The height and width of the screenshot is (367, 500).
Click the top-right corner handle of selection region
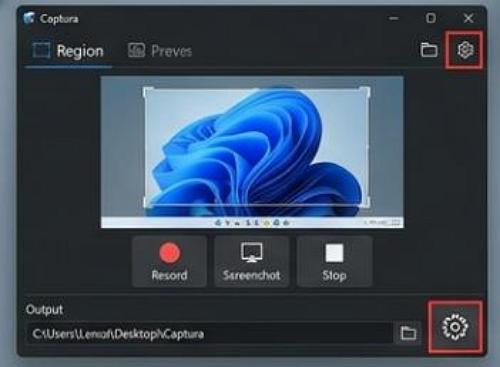(366, 91)
